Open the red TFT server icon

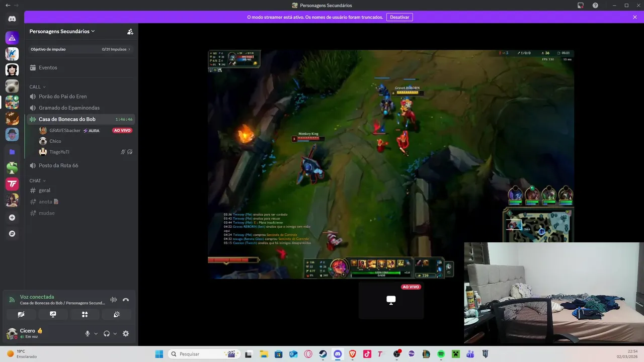pyautogui.click(x=12, y=185)
